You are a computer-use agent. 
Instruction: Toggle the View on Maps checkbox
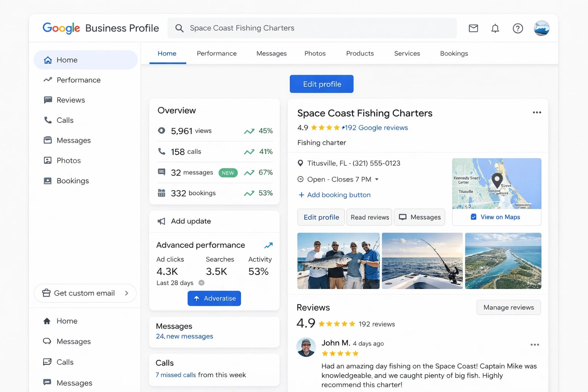coord(474,217)
